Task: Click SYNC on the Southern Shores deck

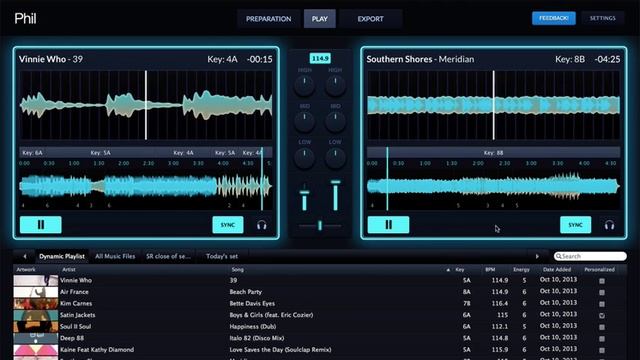Action: click(576, 225)
